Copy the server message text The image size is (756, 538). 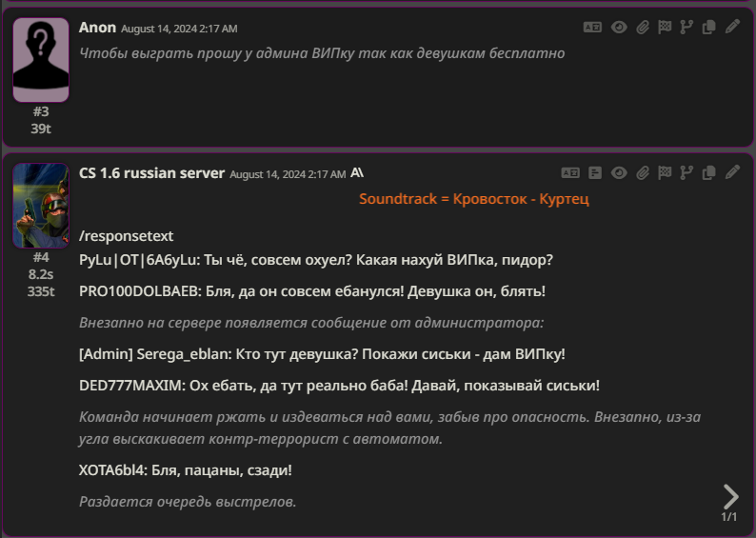tap(708, 173)
